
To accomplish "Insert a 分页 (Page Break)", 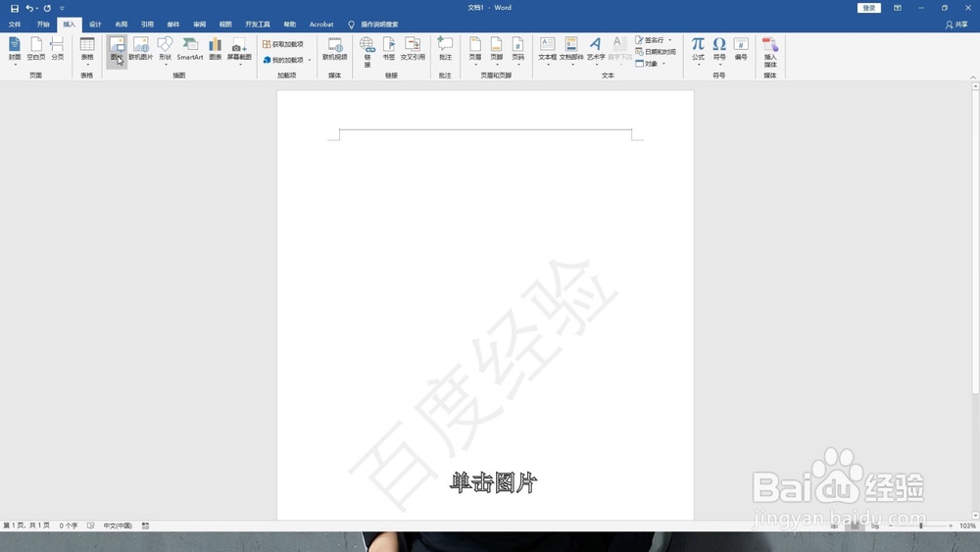I will click(x=58, y=49).
